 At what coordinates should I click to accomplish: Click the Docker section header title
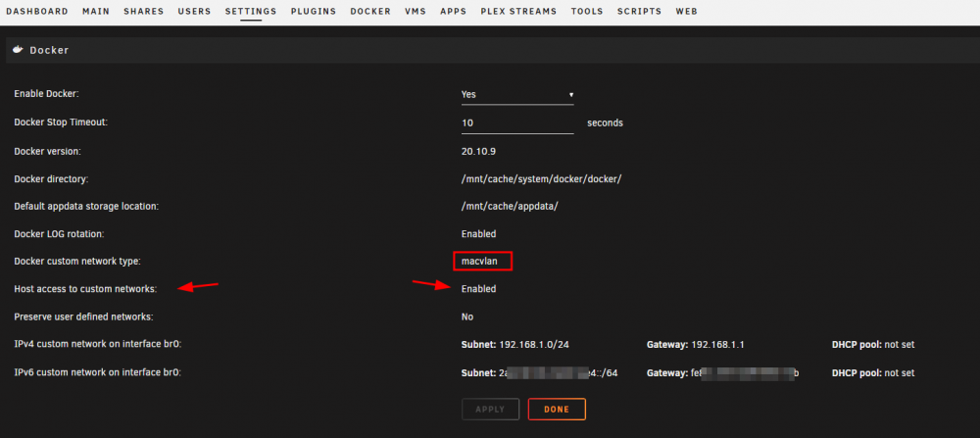coord(49,50)
